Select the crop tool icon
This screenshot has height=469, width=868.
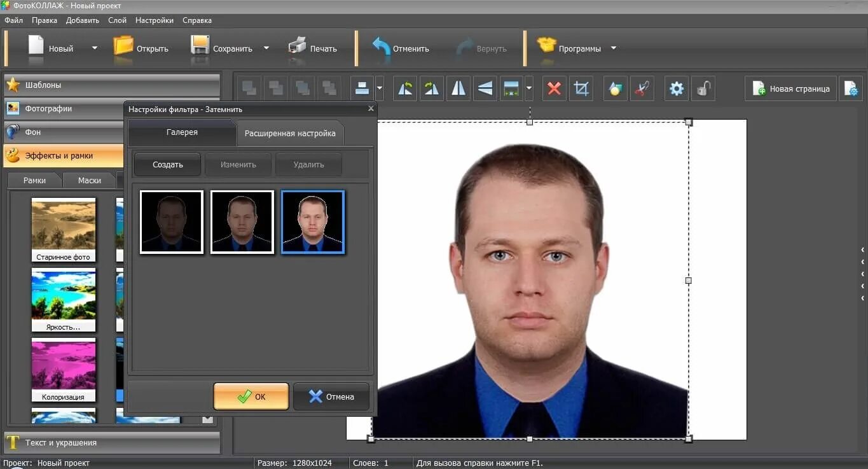(581, 88)
